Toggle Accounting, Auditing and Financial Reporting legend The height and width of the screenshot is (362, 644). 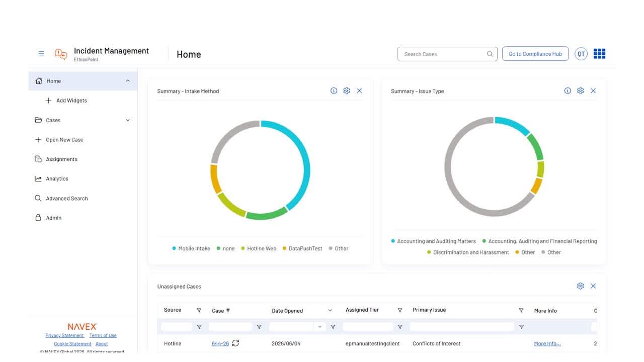pyautogui.click(x=539, y=241)
